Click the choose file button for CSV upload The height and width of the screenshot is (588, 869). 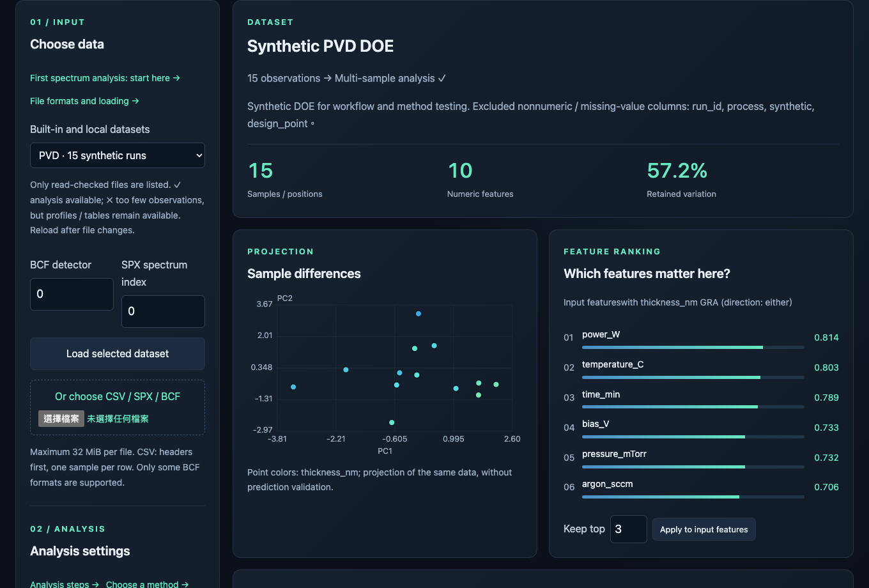[x=61, y=419]
